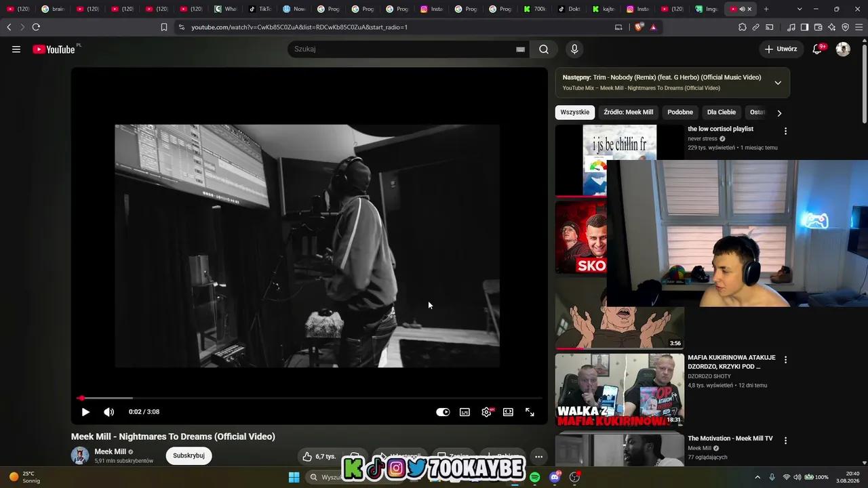The width and height of the screenshot is (868, 488).
Task: Go to YouTube home via logo
Action: tap(54, 49)
